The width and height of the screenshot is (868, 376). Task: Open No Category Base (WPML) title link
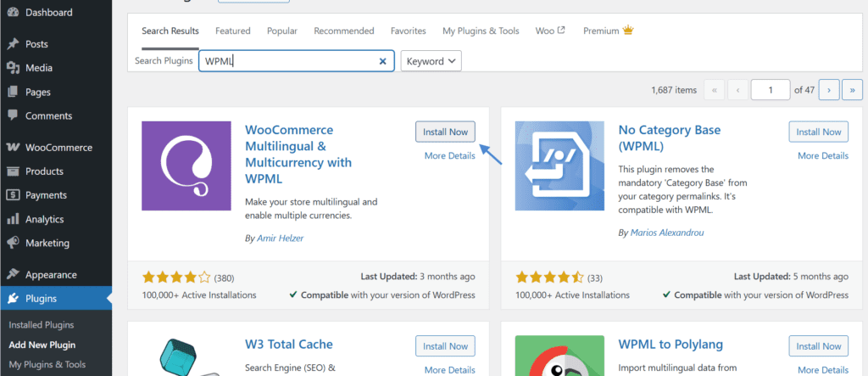point(670,138)
